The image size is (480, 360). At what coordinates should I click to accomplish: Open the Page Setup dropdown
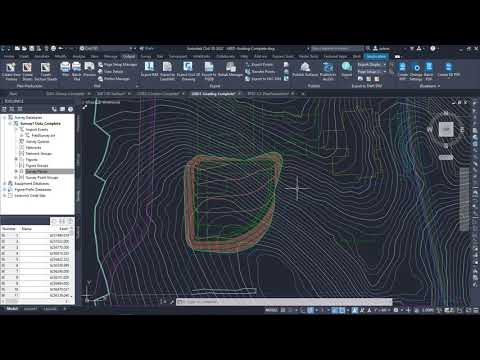click(x=372, y=72)
